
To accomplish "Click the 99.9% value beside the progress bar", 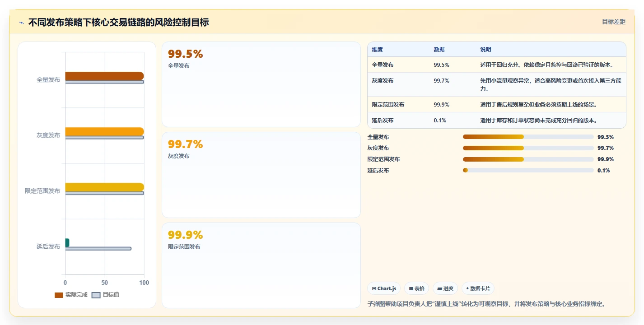I will [x=606, y=159].
